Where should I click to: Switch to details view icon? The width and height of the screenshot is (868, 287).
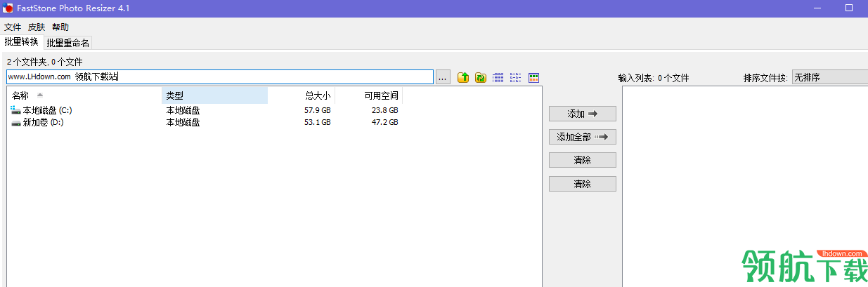(498, 78)
